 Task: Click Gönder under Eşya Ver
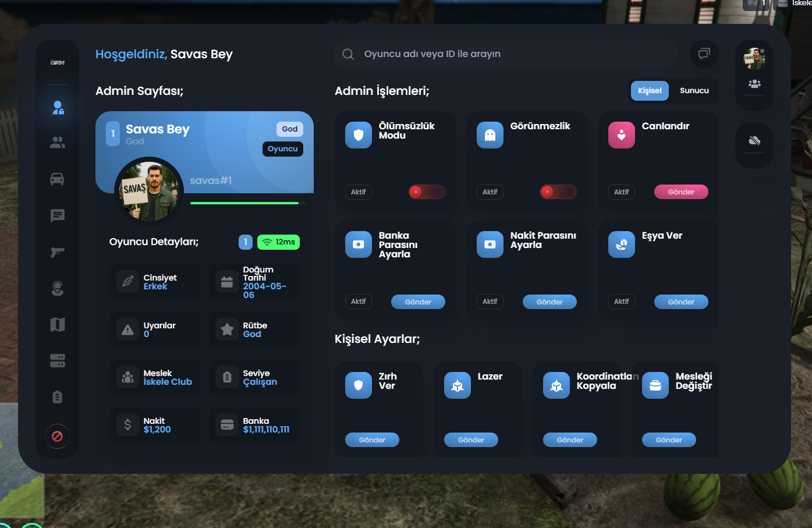click(681, 302)
